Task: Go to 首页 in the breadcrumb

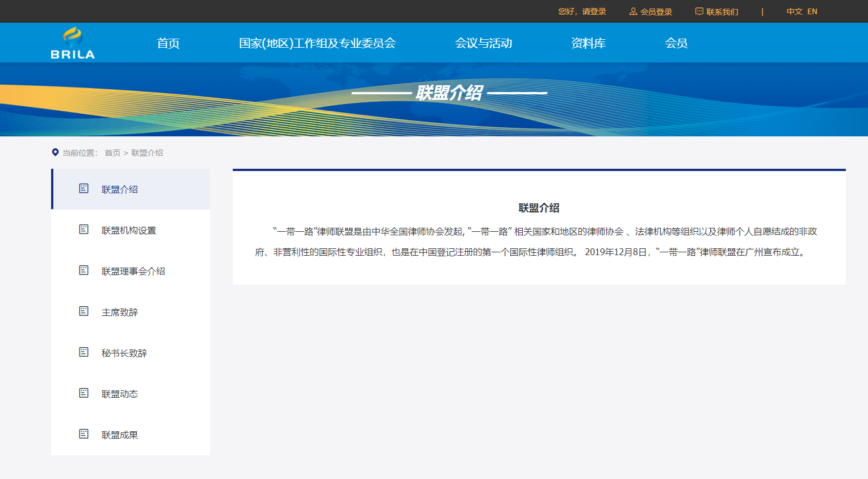Action: [x=112, y=153]
